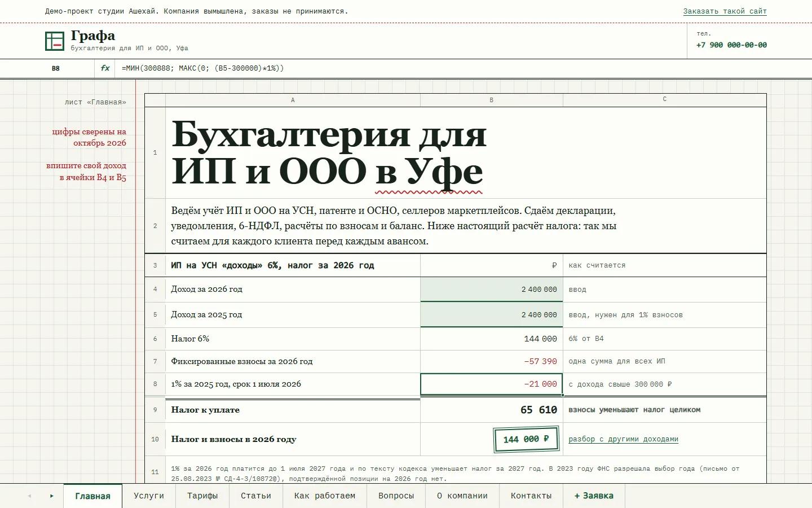Screen dimensions: 812x508
Task: Click the ввод, нужен для 1% взносов note
Action: click(x=625, y=315)
